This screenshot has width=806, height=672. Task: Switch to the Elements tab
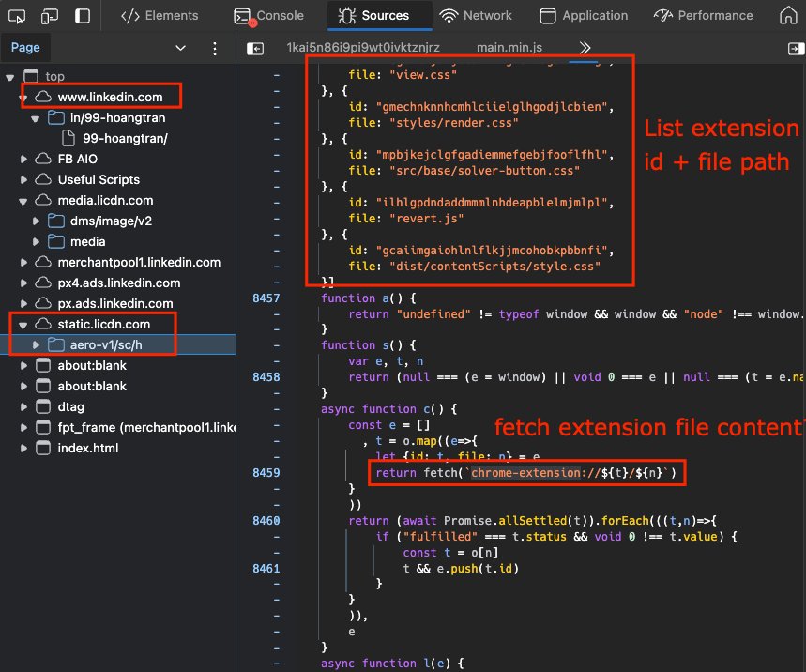(160, 15)
